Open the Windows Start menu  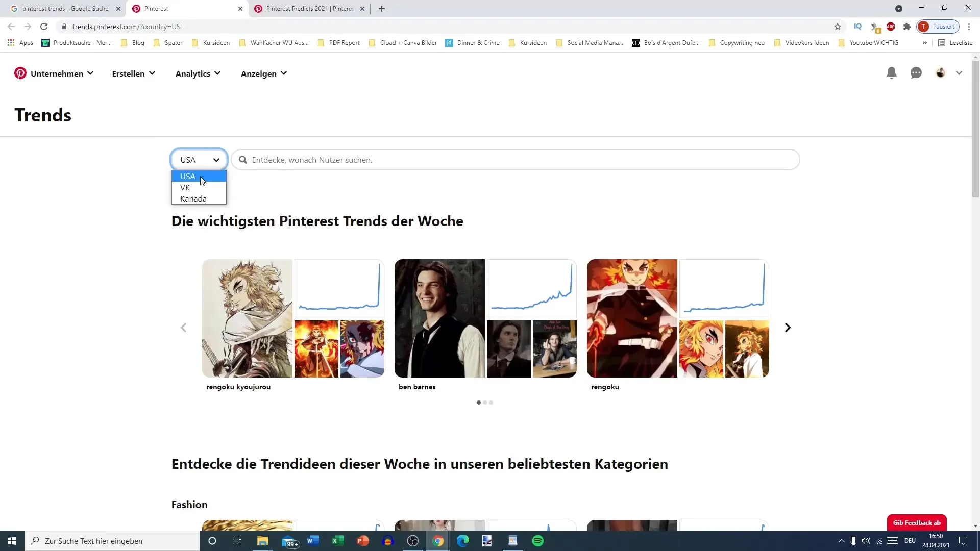click(12, 541)
